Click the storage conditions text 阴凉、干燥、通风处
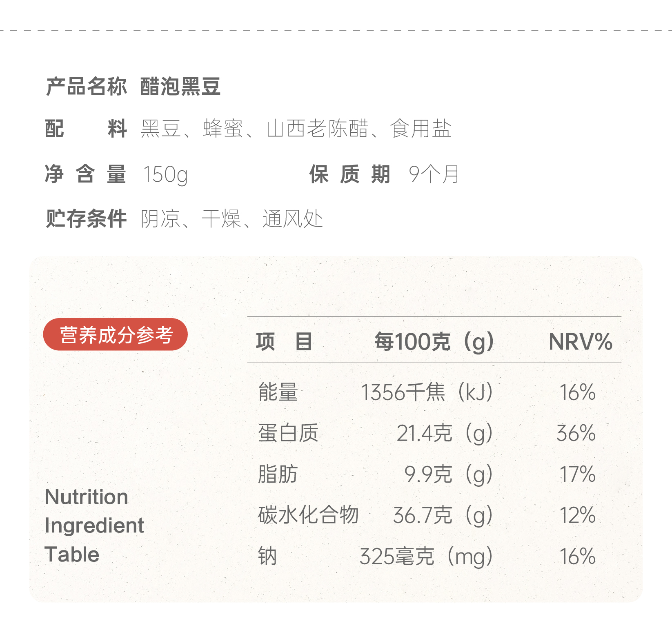 click(x=232, y=219)
